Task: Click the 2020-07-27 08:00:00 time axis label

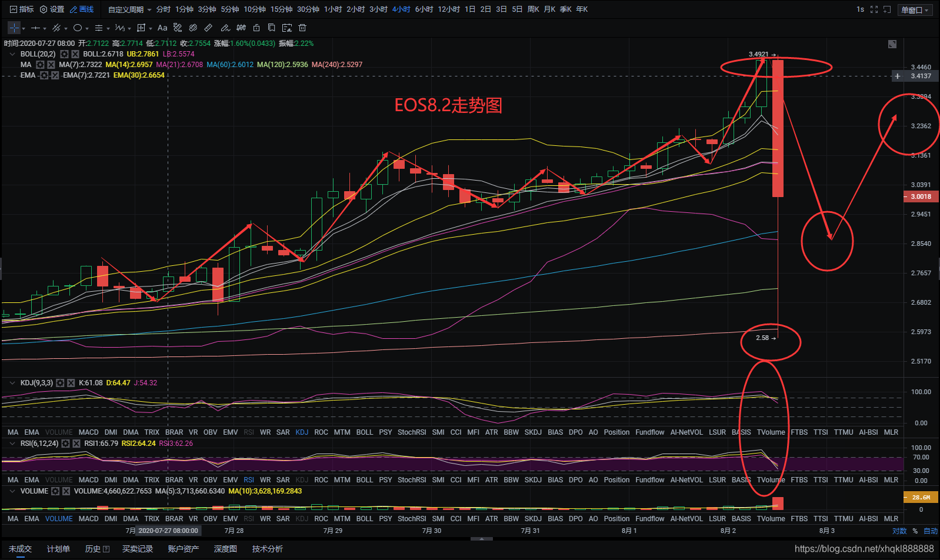Action: point(168,531)
